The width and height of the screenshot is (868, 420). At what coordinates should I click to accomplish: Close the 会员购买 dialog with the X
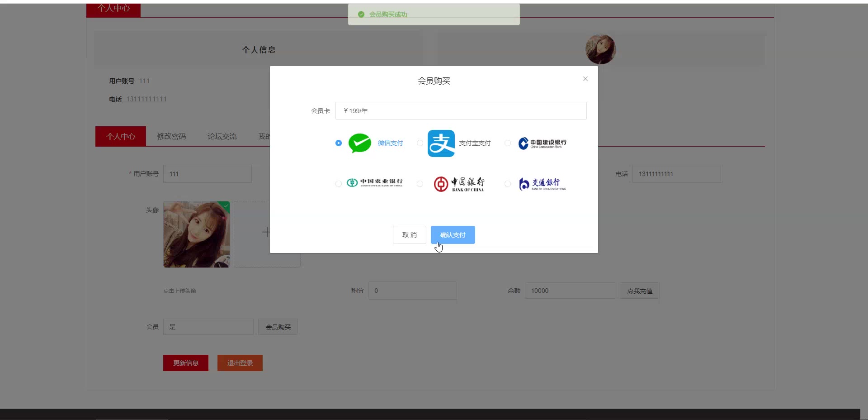(585, 79)
